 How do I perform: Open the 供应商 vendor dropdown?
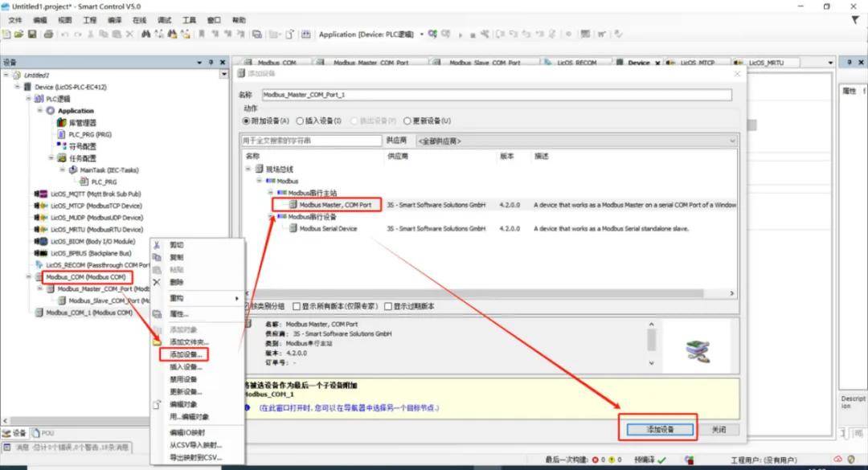point(575,141)
